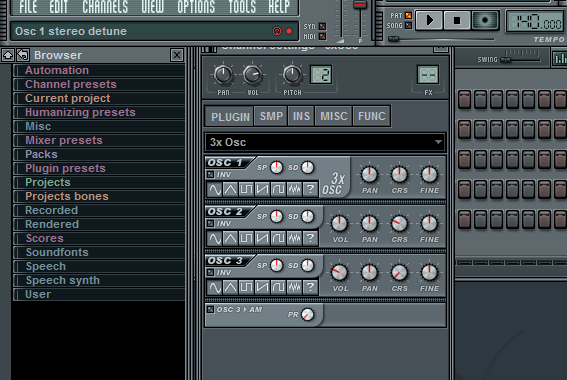
Task: Expand the Current project folder
Action: pos(99,98)
